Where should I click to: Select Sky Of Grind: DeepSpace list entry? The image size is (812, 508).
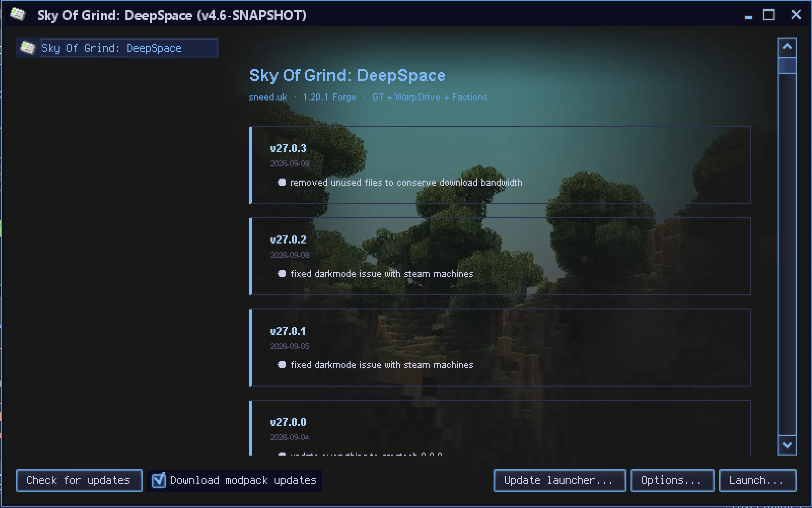pyautogui.click(x=117, y=48)
